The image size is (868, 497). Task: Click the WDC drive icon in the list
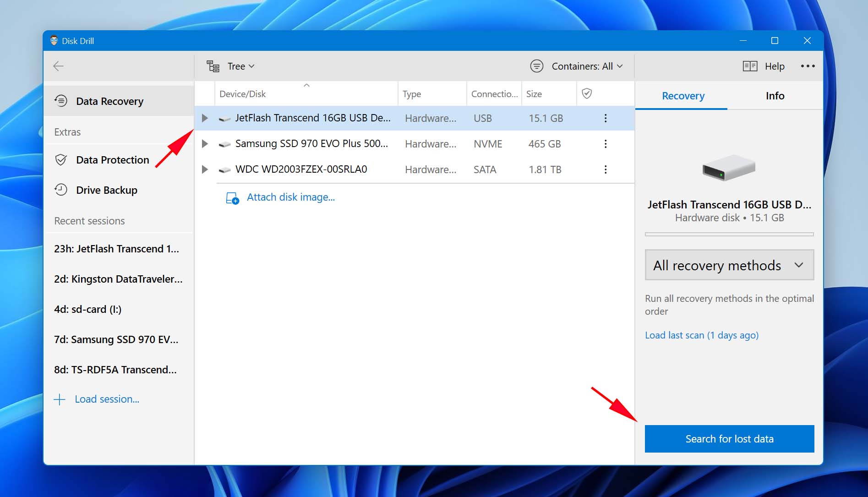[x=224, y=170]
